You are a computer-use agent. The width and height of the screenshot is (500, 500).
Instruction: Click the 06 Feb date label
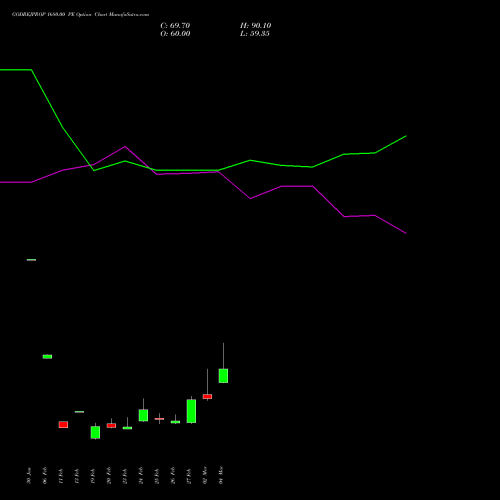click(x=45, y=475)
